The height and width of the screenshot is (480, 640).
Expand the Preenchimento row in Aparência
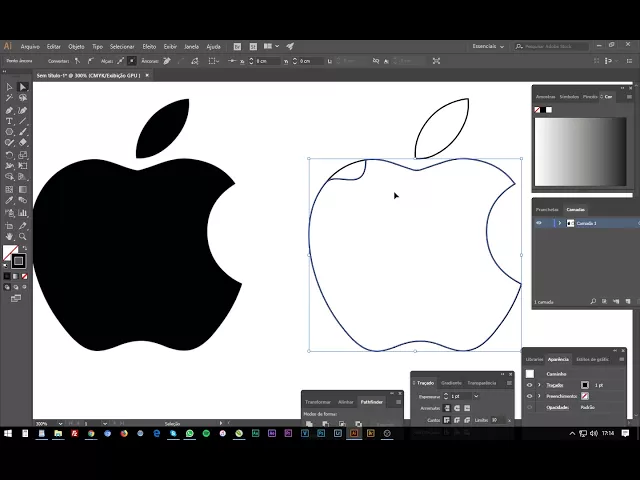539,396
